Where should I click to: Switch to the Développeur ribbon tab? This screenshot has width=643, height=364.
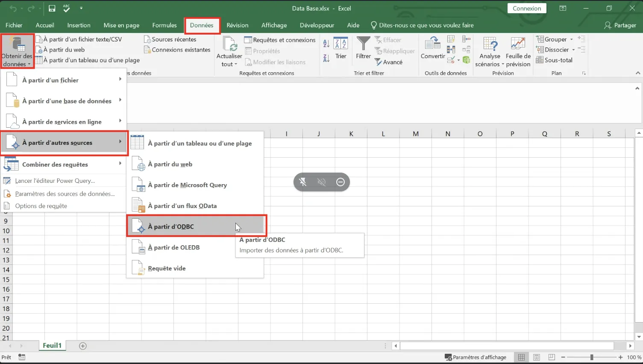tap(317, 25)
